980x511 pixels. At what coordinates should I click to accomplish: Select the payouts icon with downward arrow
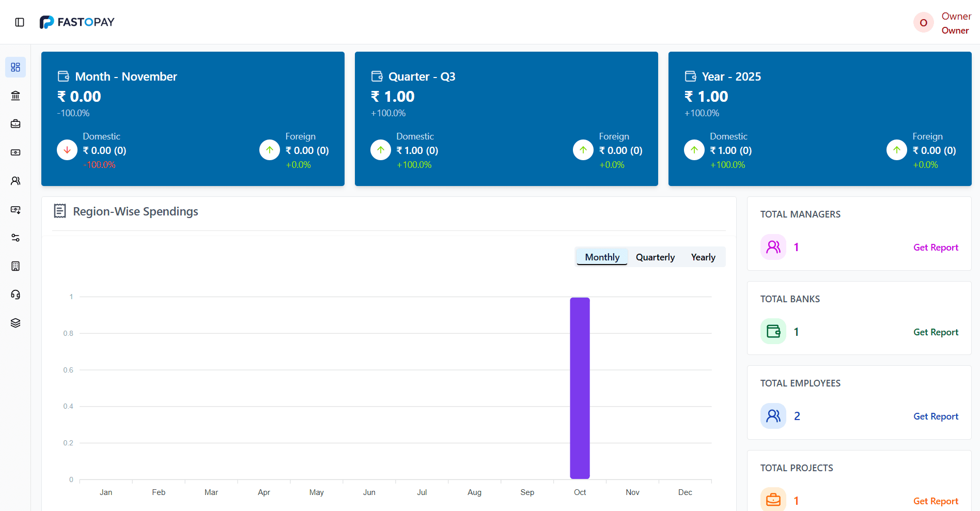15,209
